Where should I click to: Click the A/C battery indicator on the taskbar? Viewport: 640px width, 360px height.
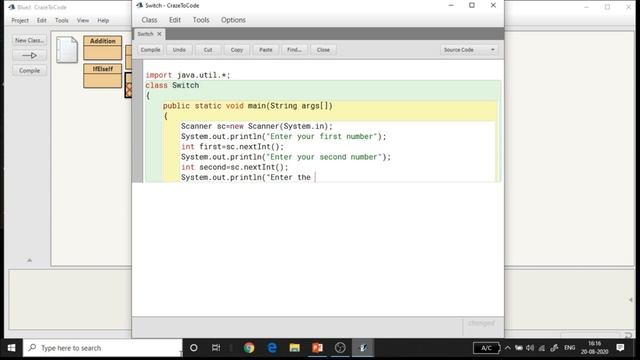(x=486, y=348)
